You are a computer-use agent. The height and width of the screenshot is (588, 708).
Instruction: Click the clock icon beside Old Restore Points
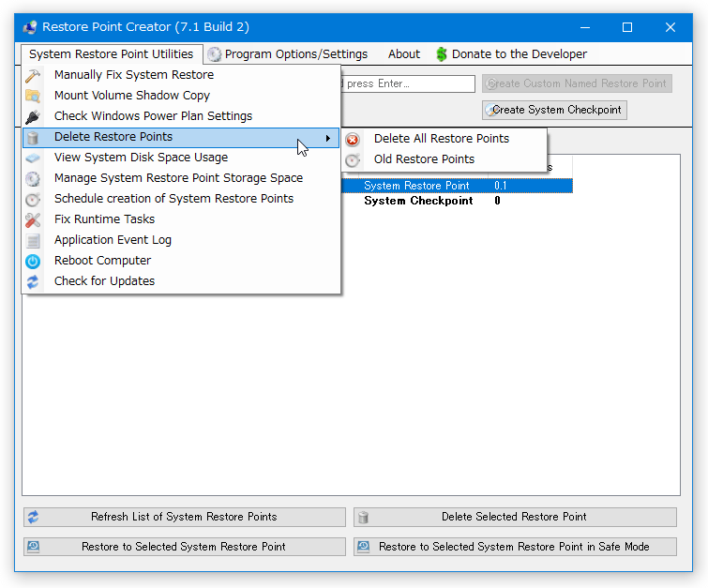tap(353, 159)
